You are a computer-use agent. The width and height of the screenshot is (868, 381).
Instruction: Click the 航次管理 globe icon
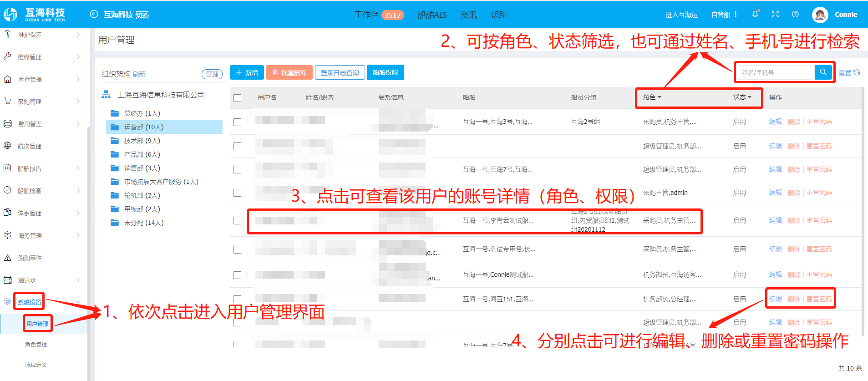pyautogui.click(x=7, y=146)
